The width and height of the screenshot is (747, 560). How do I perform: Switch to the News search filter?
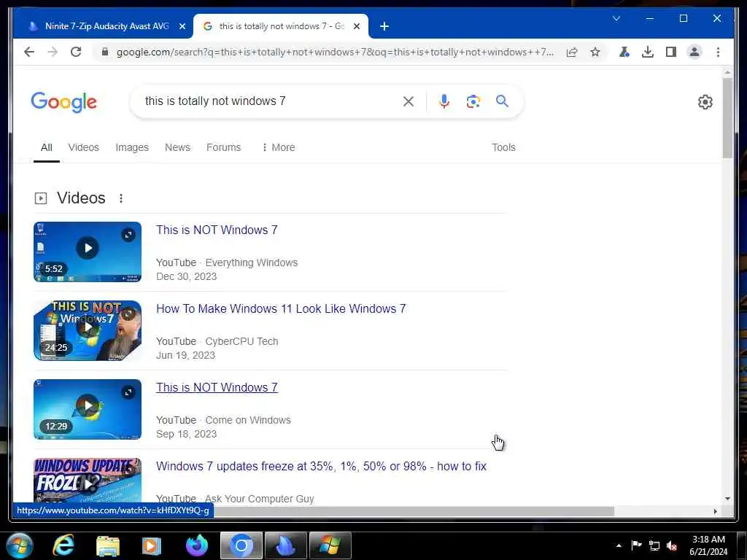178,147
